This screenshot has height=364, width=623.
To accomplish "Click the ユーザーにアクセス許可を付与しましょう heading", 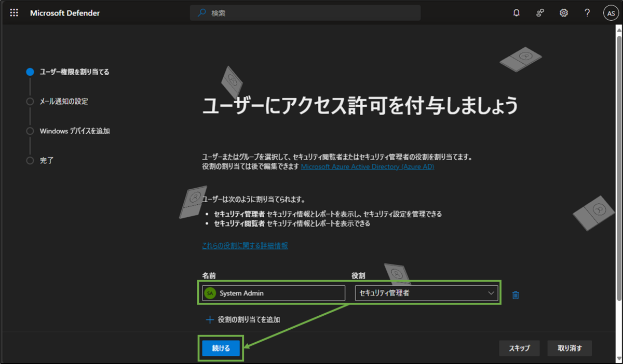I will point(360,106).
